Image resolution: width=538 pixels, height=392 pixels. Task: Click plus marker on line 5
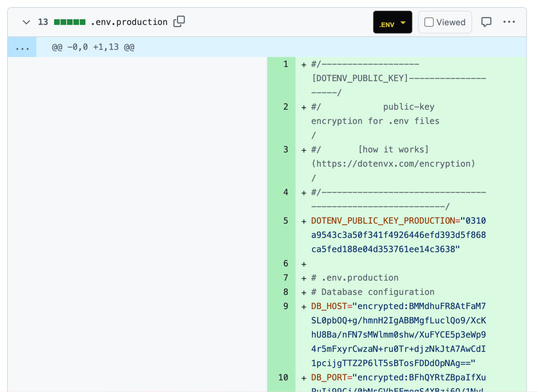(x=304, y=221)
